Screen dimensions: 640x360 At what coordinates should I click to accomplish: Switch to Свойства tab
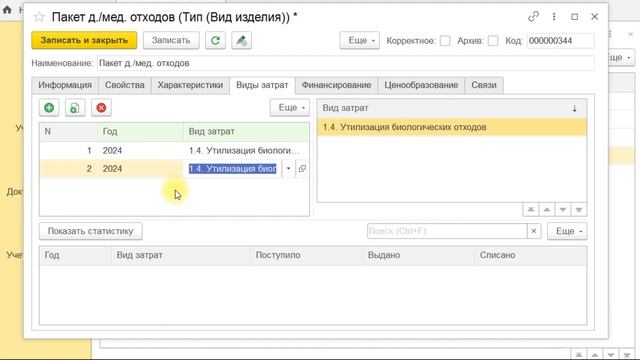(x=124, y=85)
